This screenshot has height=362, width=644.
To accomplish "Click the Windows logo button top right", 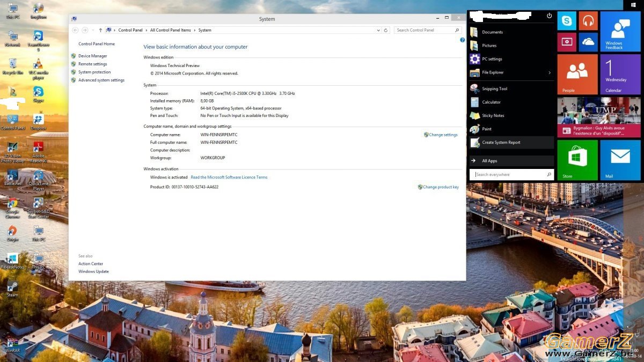I will coord(634,4).
